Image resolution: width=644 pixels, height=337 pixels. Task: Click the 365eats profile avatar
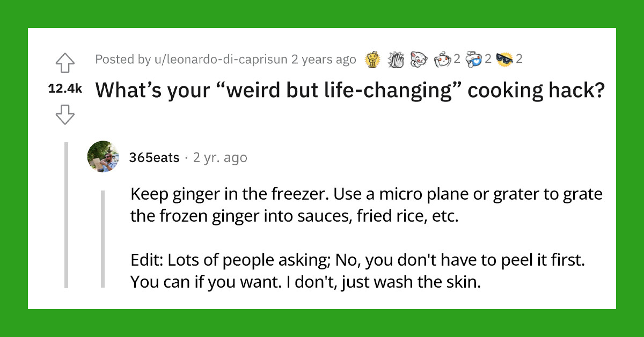click(x=103, y=157)
